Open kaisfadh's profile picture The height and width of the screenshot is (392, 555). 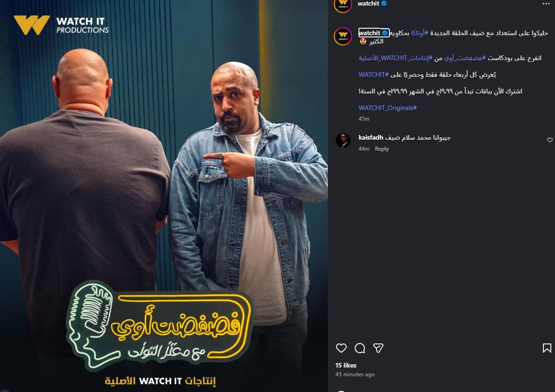coord(343,140)
